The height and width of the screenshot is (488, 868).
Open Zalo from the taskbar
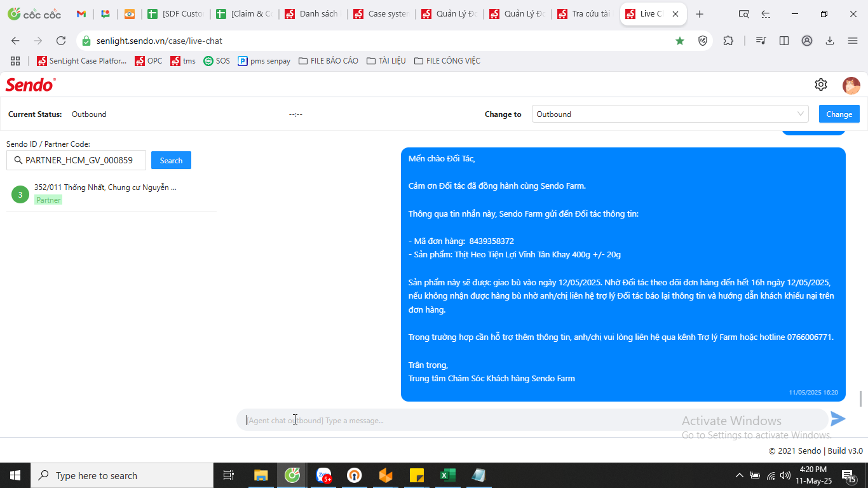[x=324, y=475]
